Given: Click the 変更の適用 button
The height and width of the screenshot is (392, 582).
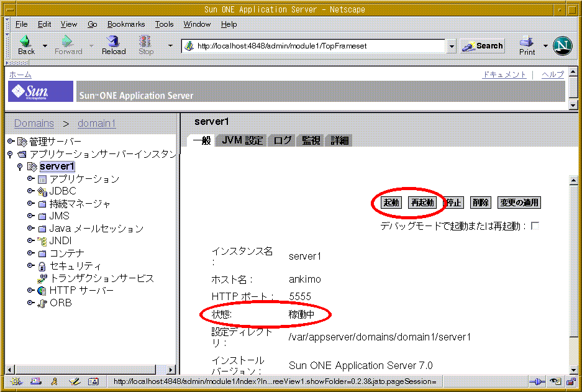Looking at the screenshot, I should (x=519, y=203).
